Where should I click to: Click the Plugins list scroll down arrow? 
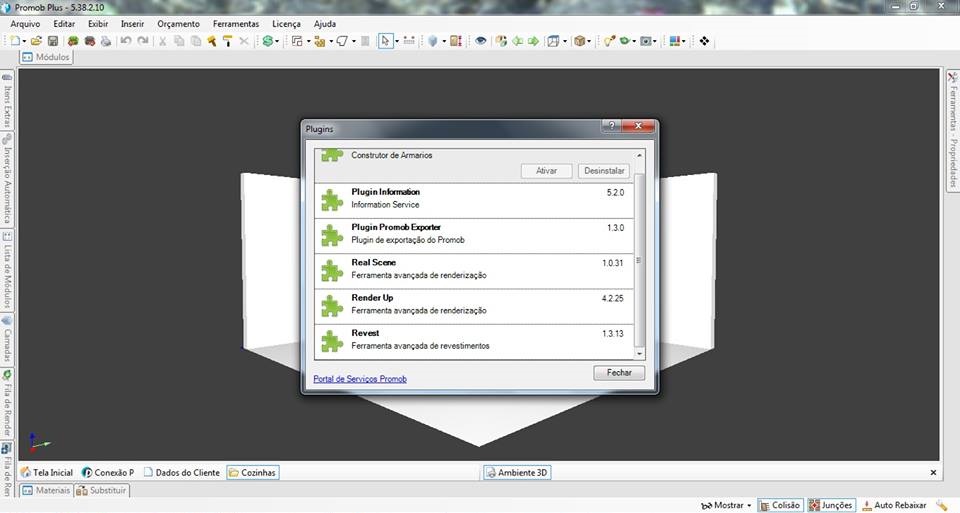click(x=639, y=354)
